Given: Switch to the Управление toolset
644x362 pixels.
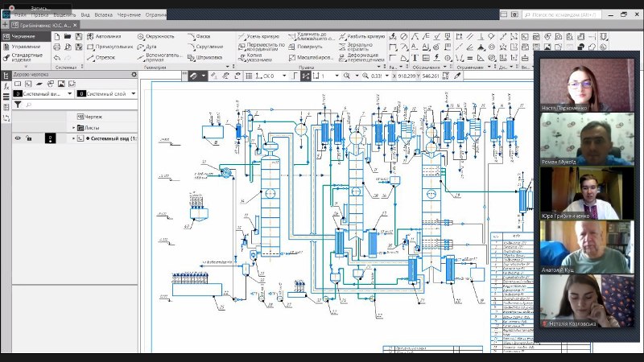Looking at the screenshot, I should pos(24,47).
